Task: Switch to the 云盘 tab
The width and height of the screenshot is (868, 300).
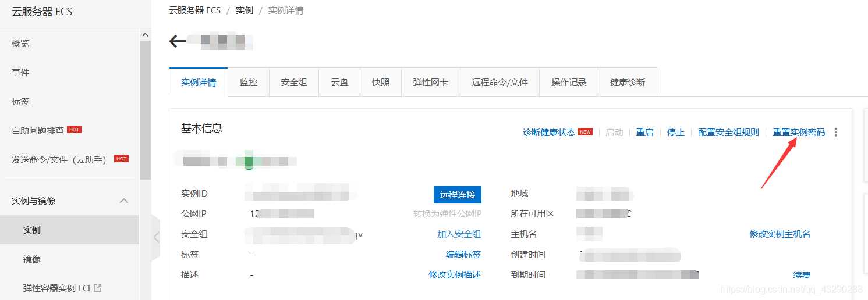Action: 340,82
